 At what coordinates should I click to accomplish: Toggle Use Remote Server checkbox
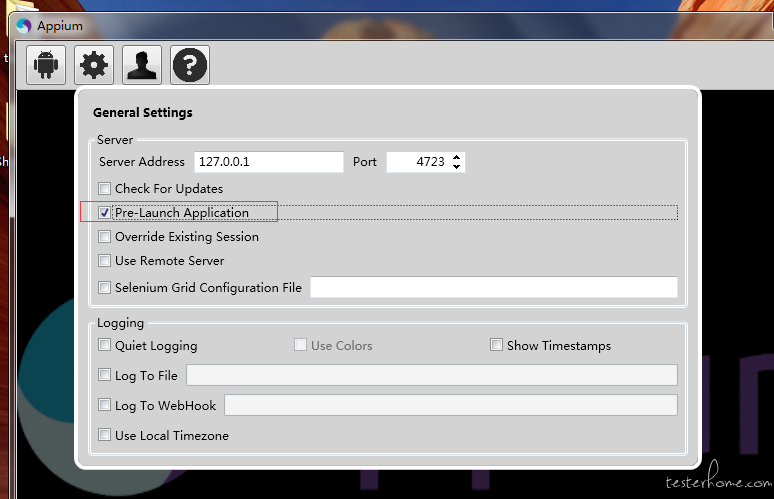tap(104, 260)
